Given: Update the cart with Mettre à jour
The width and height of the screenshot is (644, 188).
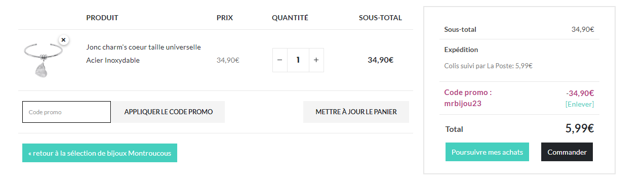Looking at the screenshot, I should [356, 112].
